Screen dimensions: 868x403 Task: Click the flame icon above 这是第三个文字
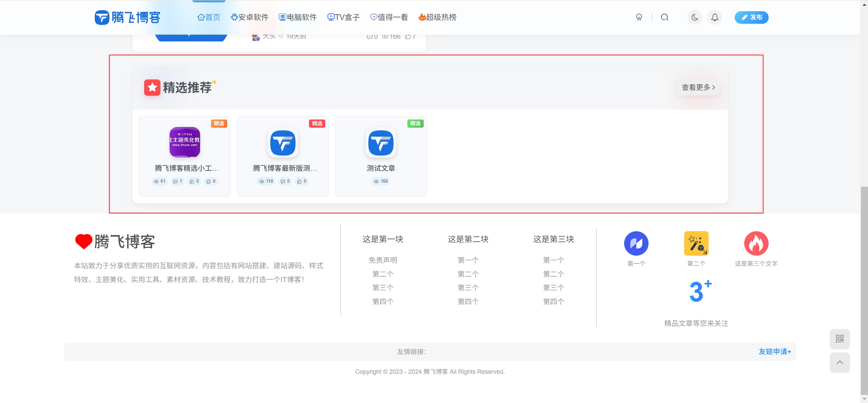point(756,243)
